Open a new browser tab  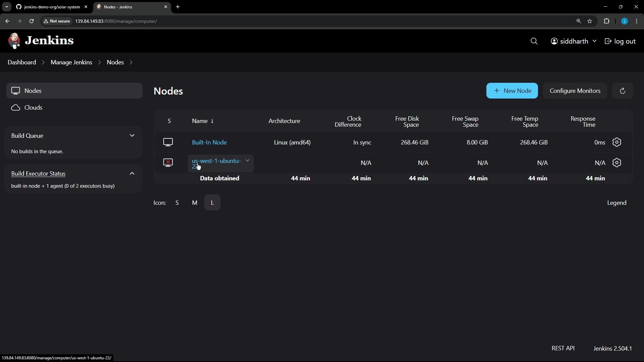point(178,7)
